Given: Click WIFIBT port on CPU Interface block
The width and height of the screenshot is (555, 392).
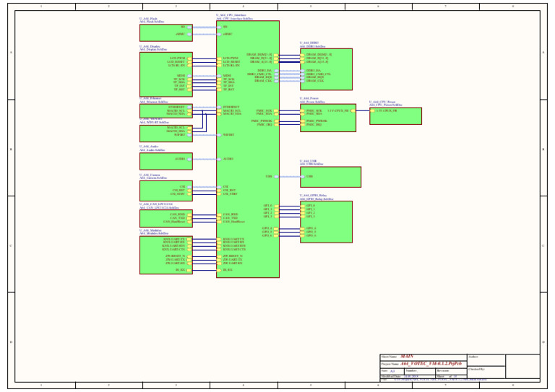Looking at the screenshot, I should pos(225,135).
